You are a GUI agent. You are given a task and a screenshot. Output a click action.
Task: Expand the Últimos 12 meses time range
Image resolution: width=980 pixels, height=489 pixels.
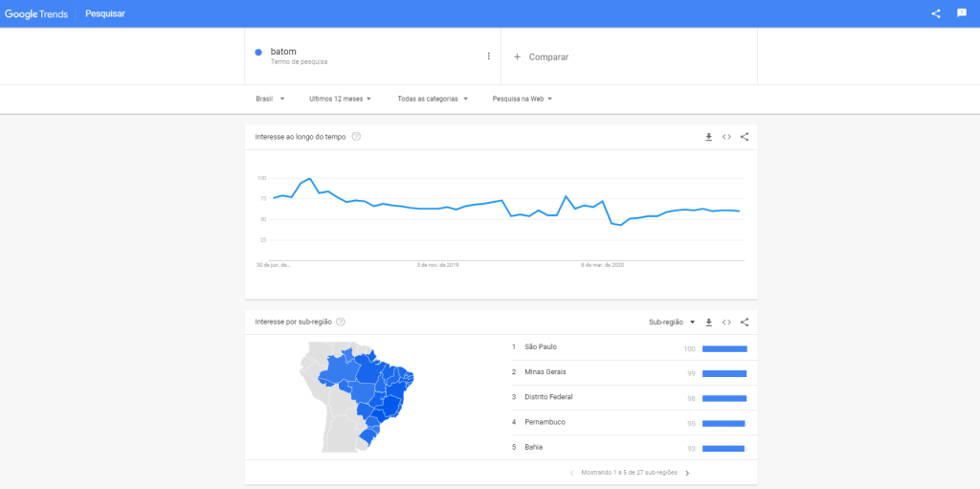pos(341,99)
